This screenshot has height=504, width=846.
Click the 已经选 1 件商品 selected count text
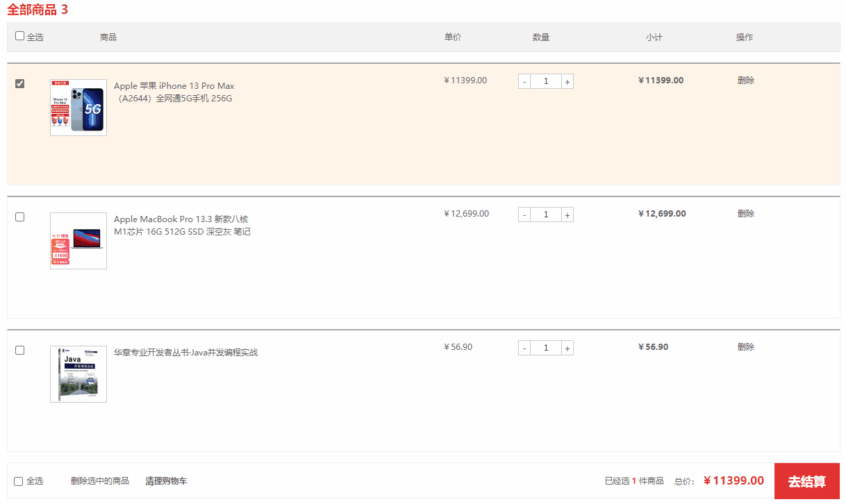[634, 480]
